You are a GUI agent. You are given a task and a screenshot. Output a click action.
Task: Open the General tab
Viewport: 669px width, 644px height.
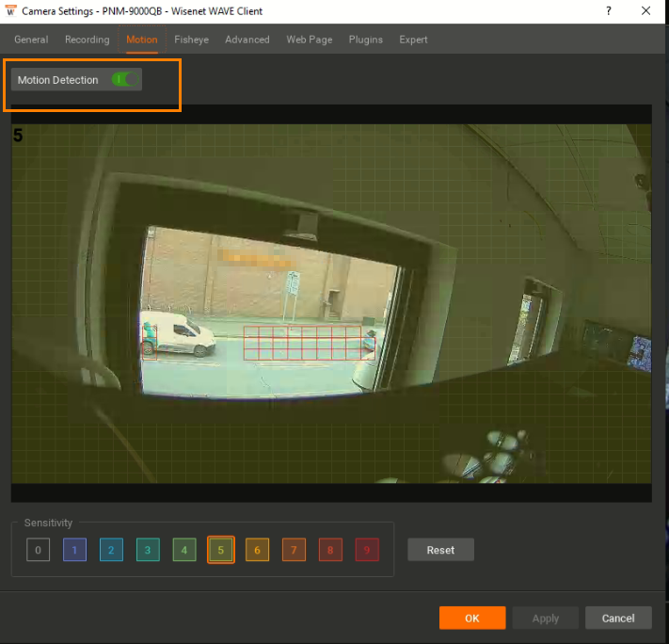(x=31, y=40)
